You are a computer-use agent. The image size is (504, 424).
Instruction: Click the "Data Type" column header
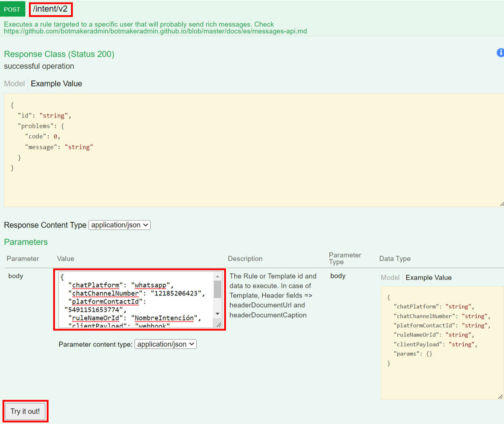pos(395,259)
